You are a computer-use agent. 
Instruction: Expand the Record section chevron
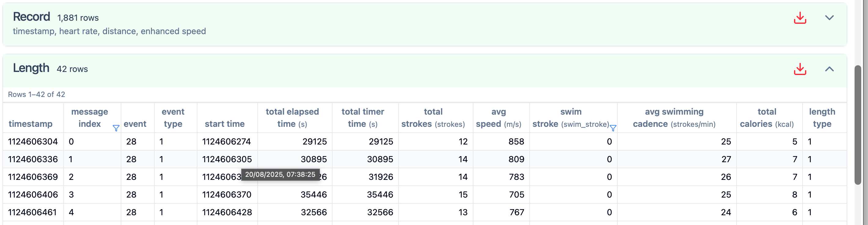829,18
